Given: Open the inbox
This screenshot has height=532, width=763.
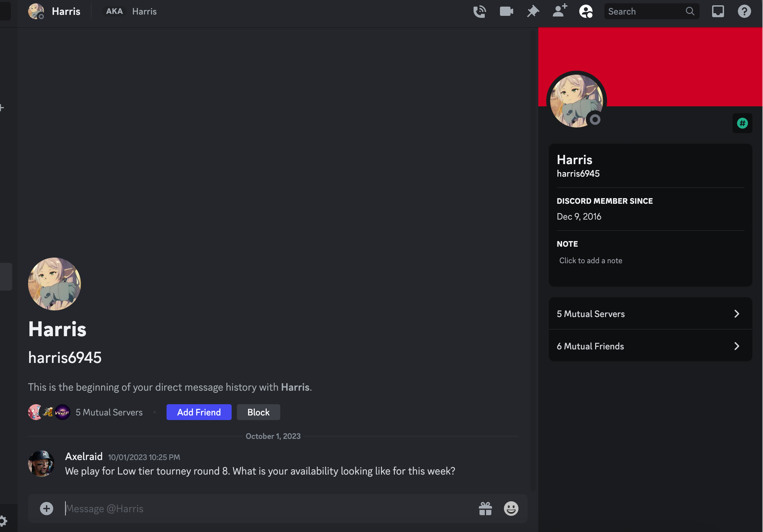Looking at the screenshot, I should [x=718, y=12].
